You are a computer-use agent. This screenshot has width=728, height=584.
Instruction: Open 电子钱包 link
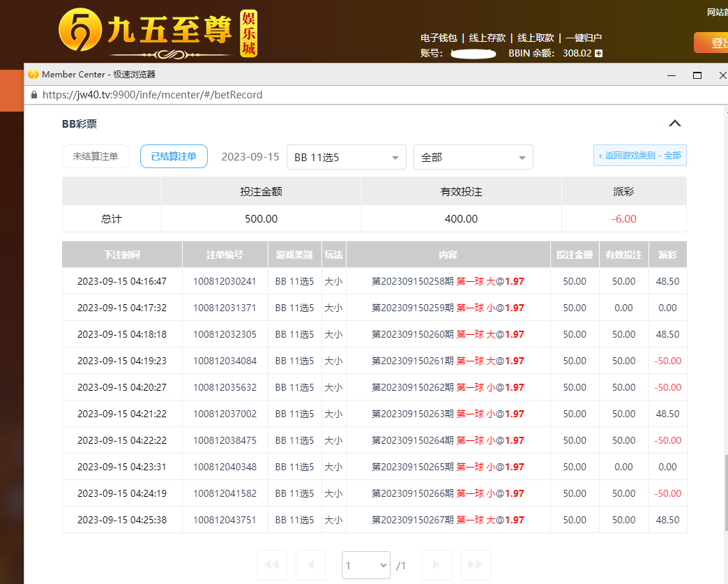(439, 38)
